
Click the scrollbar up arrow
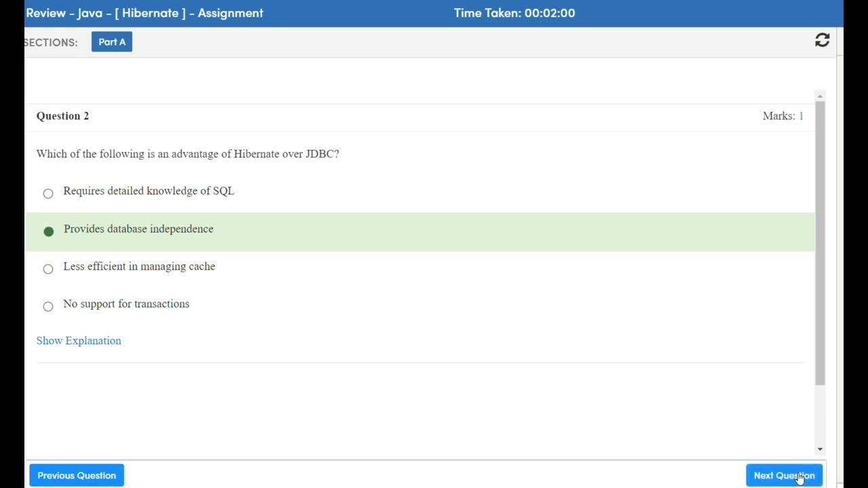click(820, 96)
